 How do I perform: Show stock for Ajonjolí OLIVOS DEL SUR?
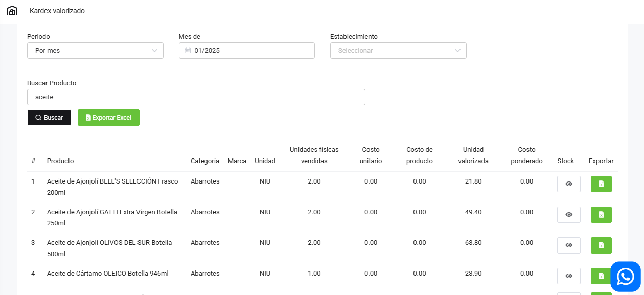(568, 245)
